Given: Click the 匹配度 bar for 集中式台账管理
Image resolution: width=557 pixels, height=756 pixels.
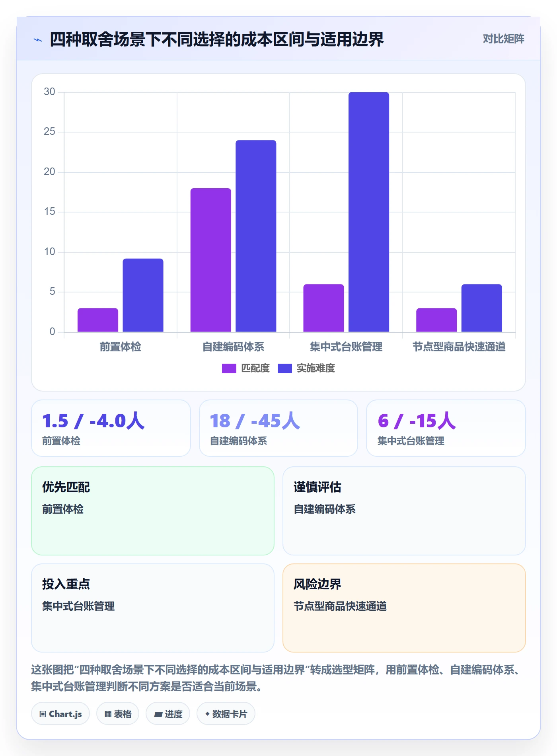Looking at the screenshot, I should pyautogui.click(x=323, y=308).
